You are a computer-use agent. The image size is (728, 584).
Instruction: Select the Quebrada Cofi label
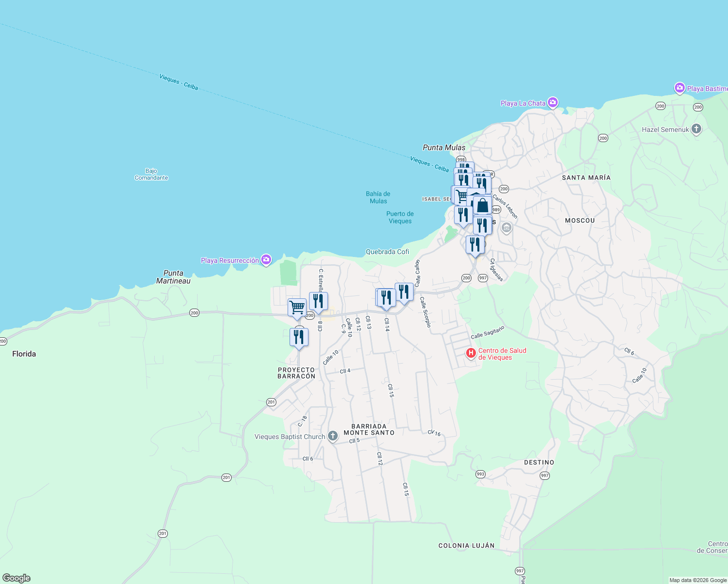(x=387, y=252)
